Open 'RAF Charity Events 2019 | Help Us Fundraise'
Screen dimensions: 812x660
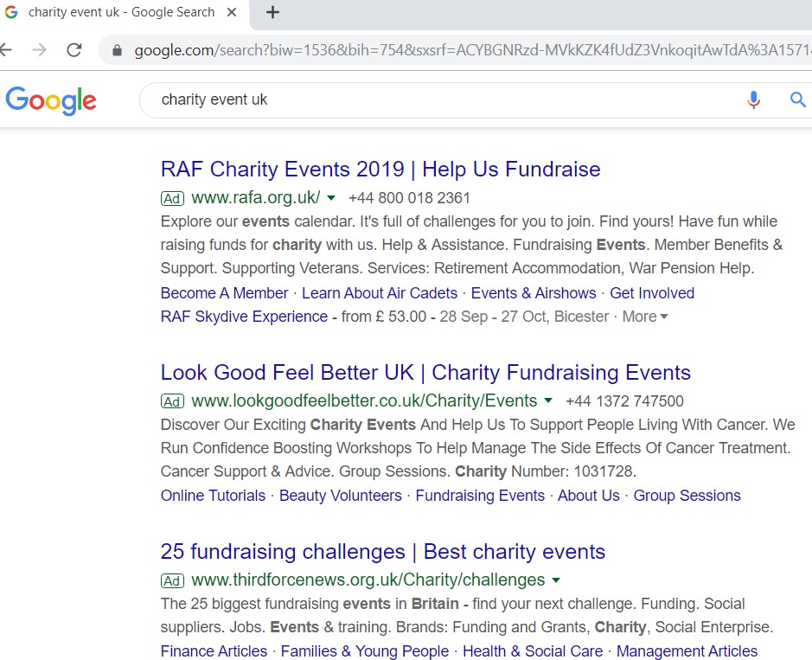[380, 170]
